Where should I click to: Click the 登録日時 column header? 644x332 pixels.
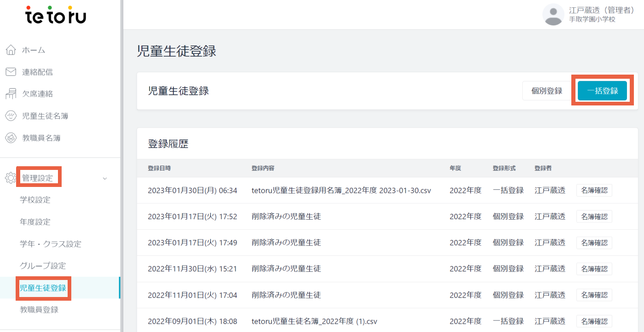159,168
